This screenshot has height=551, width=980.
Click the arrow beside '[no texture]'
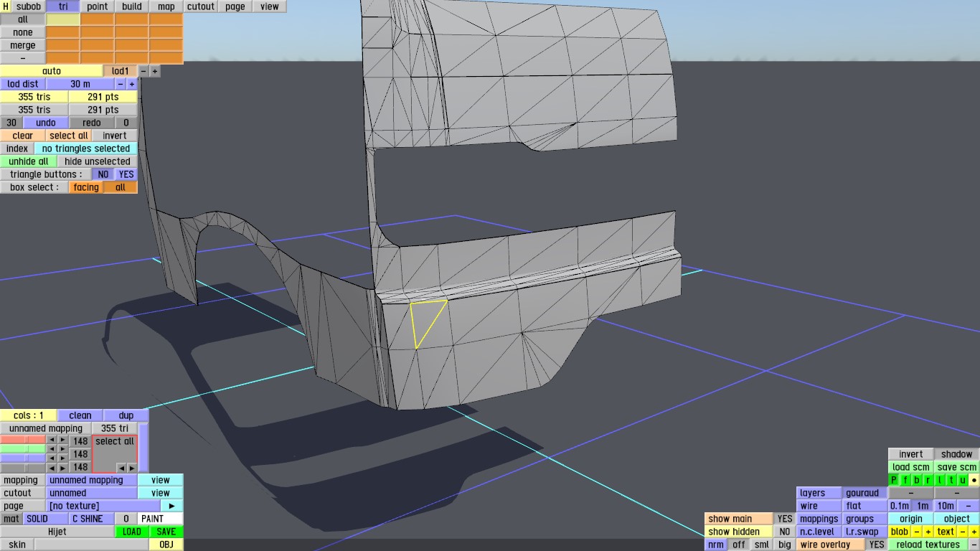click(x=172, y=506)
